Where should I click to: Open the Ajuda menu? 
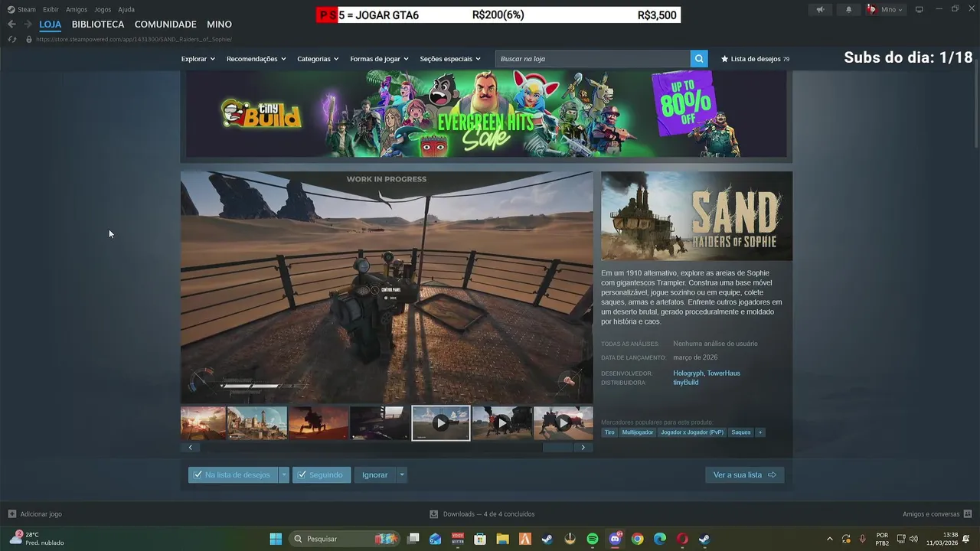pos(126,9)
